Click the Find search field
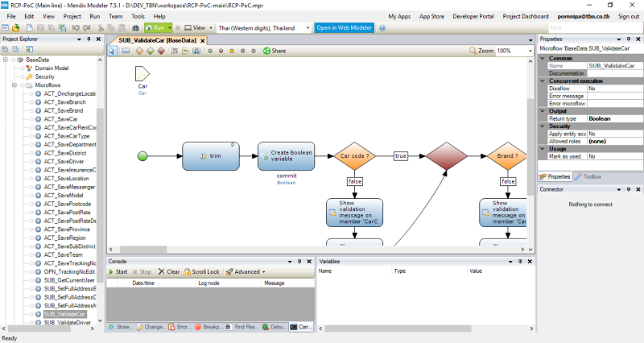This screenshot has width=644, height=343. tap(594, 28)
